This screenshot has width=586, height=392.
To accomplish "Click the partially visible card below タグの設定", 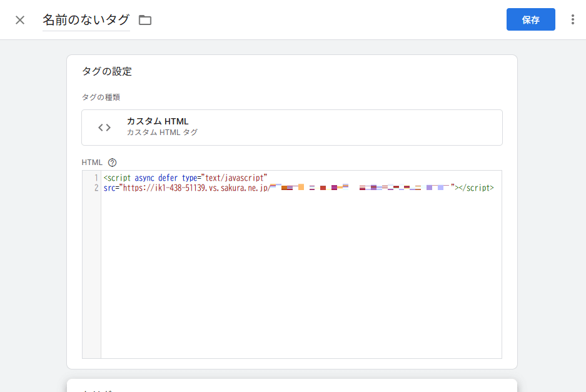I will pyautogui.click(x=291, y=385).
